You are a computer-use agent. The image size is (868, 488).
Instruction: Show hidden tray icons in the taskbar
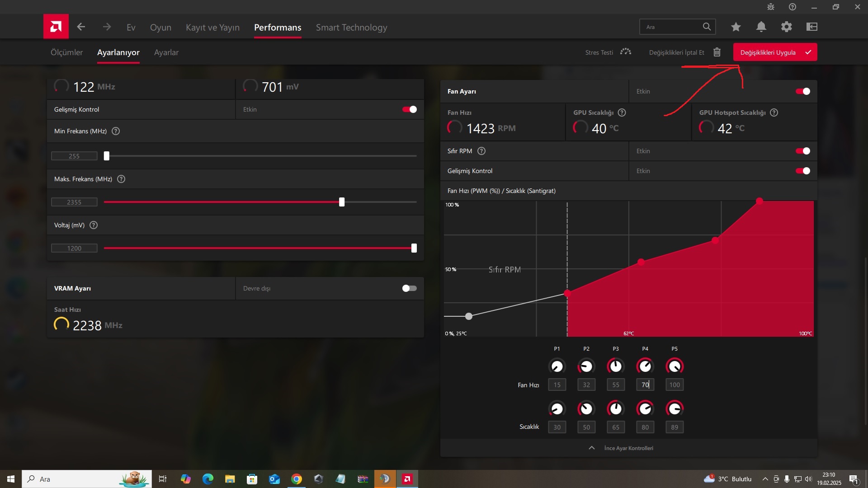point(765,479)
